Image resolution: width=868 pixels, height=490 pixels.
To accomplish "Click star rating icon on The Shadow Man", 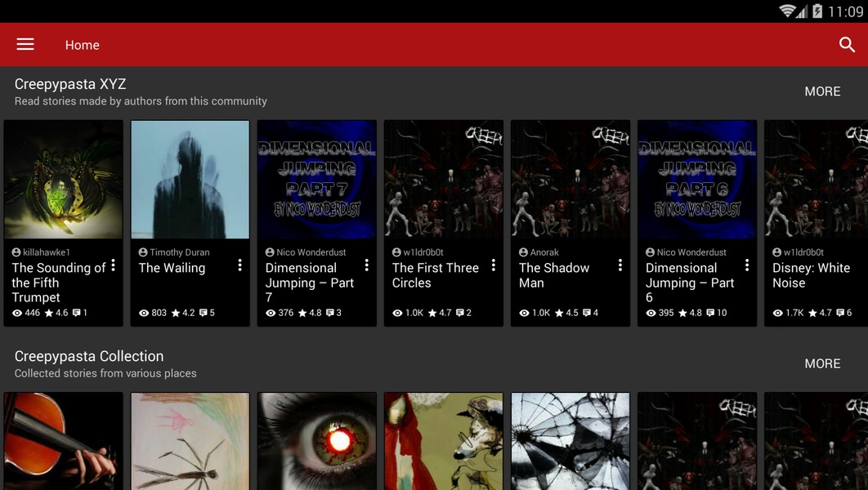I will tap(559, 313).
